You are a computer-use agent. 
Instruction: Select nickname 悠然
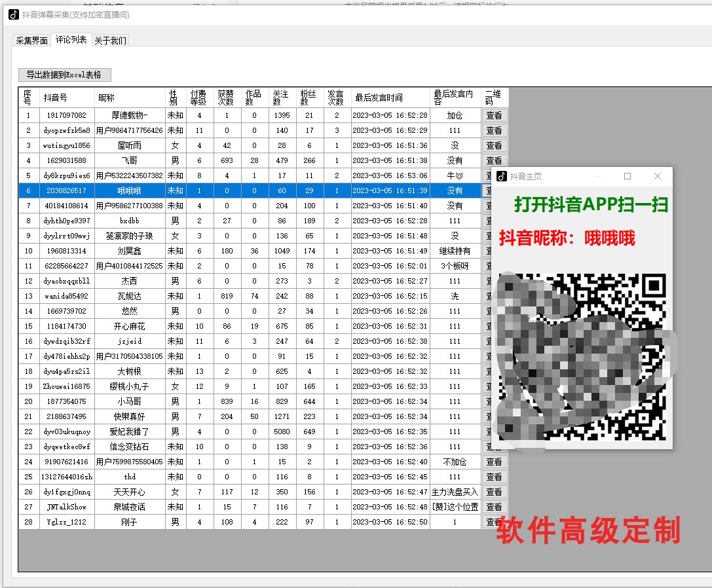[130, 311]
